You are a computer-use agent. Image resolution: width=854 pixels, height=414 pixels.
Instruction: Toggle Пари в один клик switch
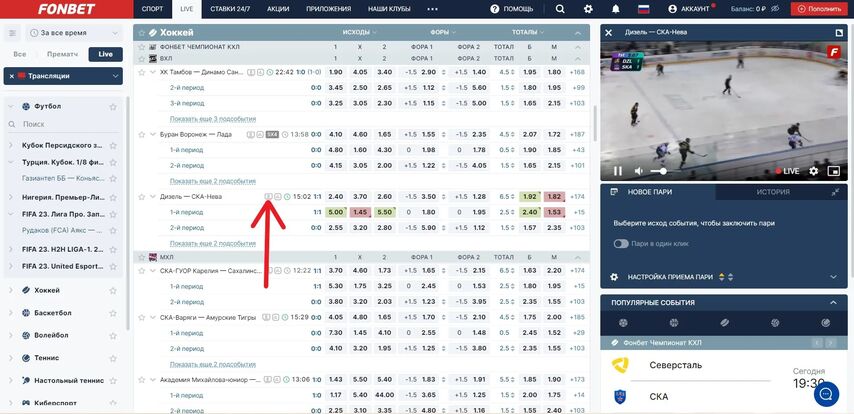point(621,243)
